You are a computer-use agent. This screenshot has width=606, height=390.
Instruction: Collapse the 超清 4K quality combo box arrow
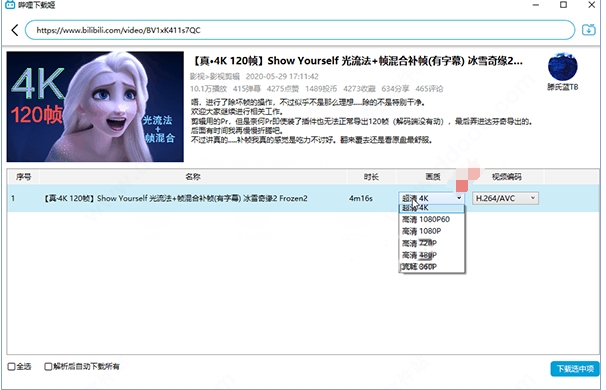(x=459, y=198)
